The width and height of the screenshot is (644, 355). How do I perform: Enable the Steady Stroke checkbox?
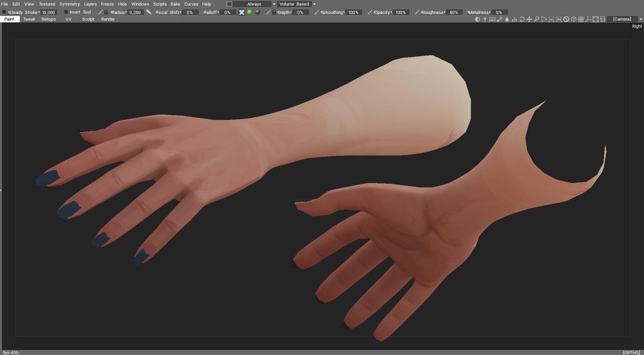[4, 12]
